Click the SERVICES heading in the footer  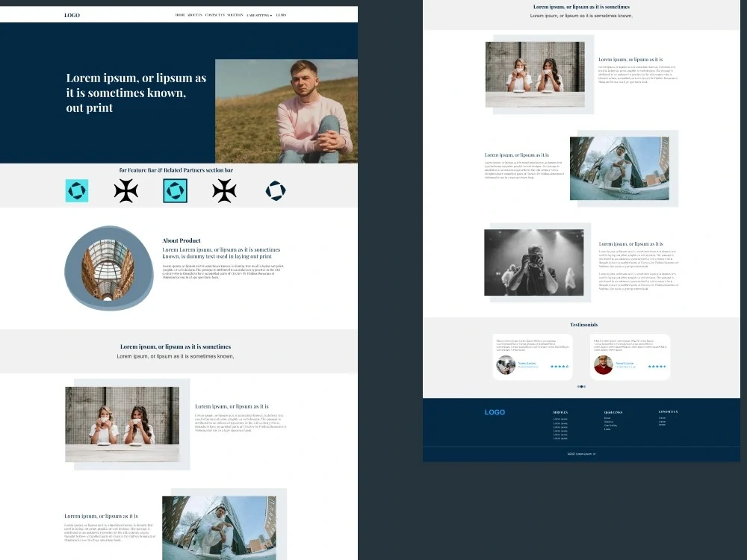pos(560,412)
